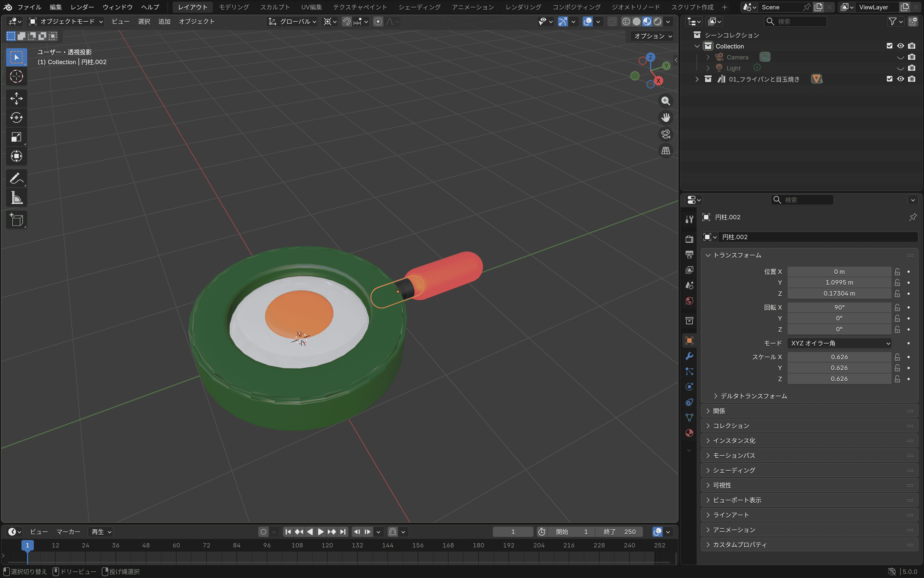
Task: Switch perspective/orthographic grid icon
Action: [x=665, y=151]
